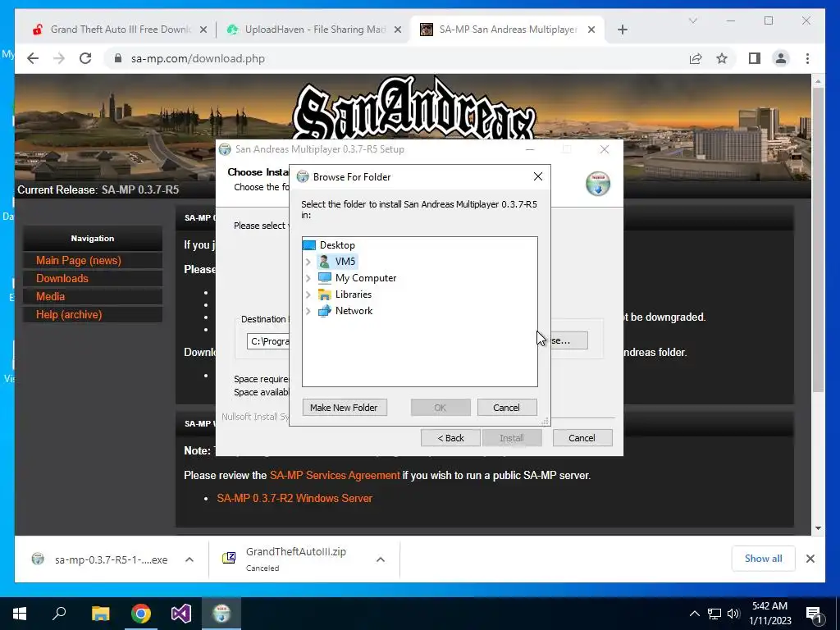Screen dimensions: 840x630
Task: Minimize the SA-MP Setup window
Action: tap(530, 149)
